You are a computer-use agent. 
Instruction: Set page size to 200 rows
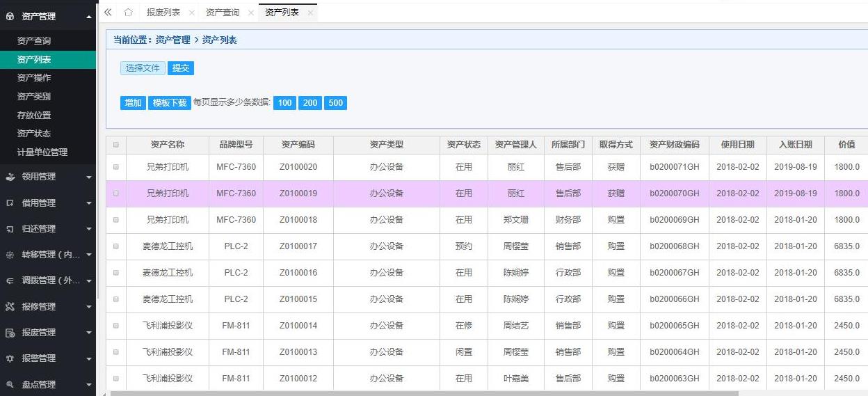(x=310, y=103)
